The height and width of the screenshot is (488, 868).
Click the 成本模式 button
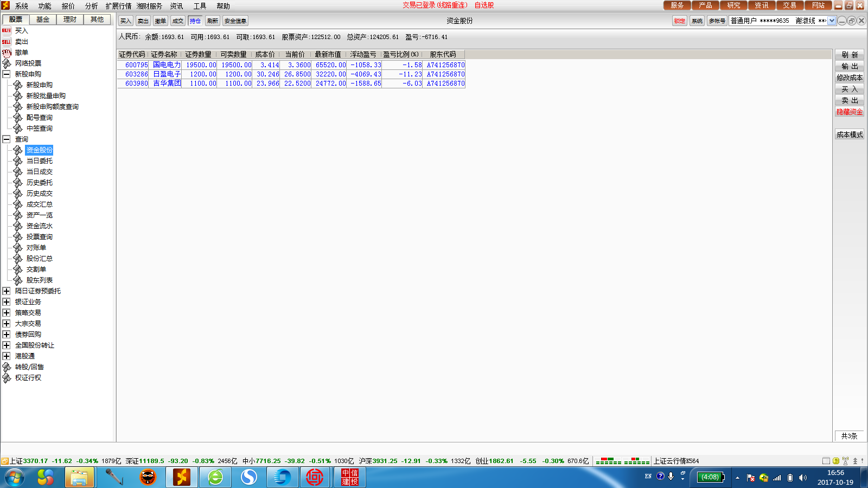pos(850,134)
